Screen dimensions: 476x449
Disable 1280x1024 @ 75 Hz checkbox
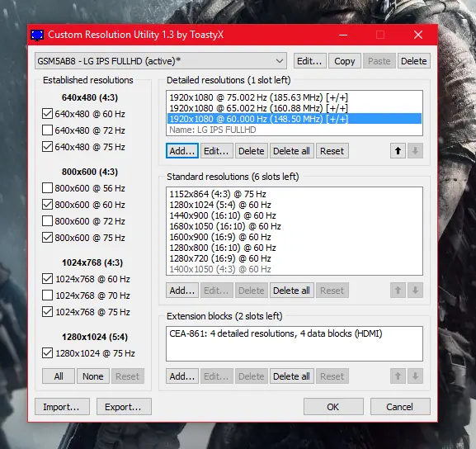(x=47, y=353)
